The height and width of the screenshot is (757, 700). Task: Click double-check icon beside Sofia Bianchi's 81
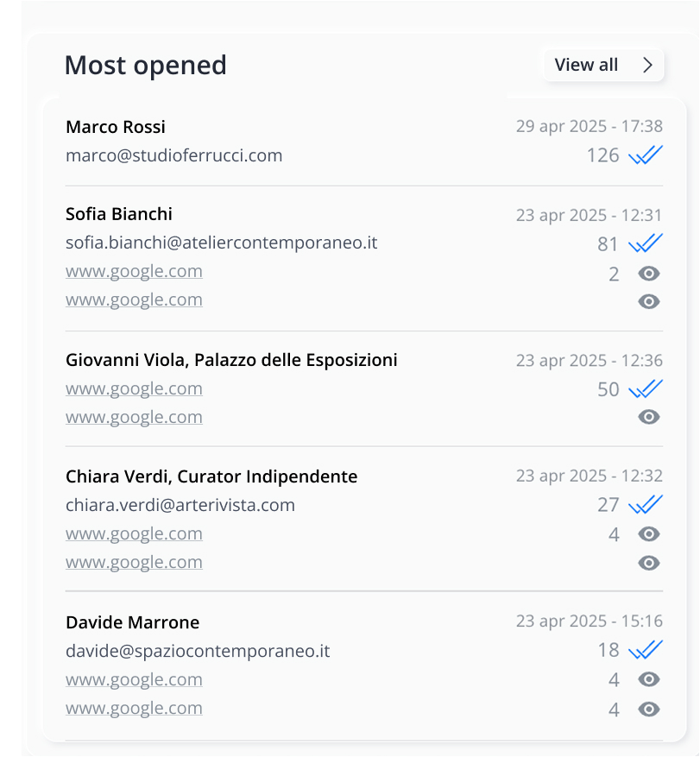point(645,243)
